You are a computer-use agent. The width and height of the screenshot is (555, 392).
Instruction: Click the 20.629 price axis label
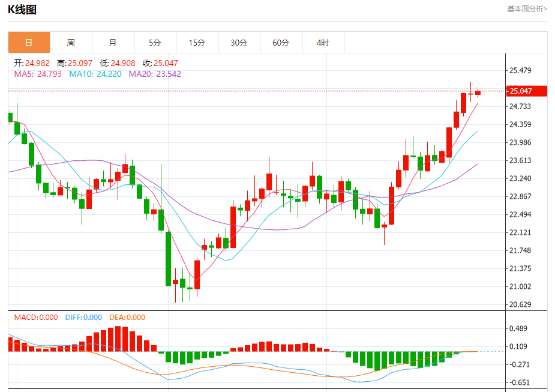pos(520,304)
